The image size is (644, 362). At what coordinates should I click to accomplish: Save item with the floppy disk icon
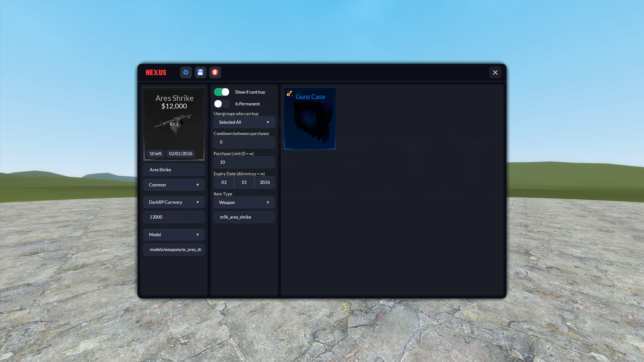pyautogui.click(x=200, y=72)
